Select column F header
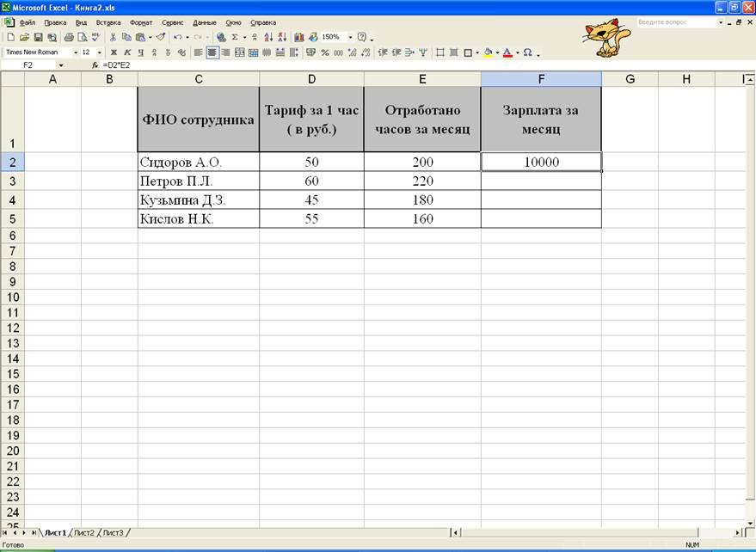This screenshot has height=552, width=756. click(541, 80)
